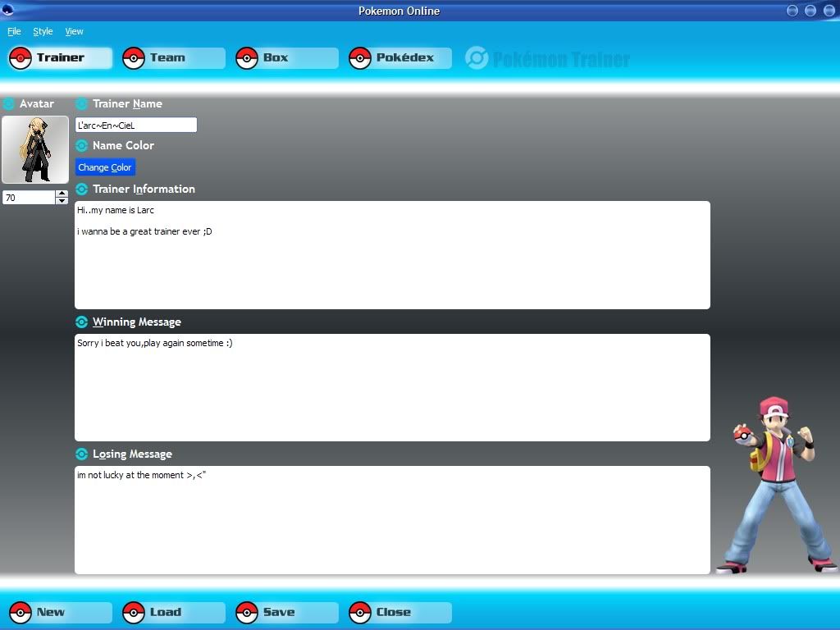Click the Pokéball icon on New button
This screenshot has height=630, width=840.
pos(21,612)
